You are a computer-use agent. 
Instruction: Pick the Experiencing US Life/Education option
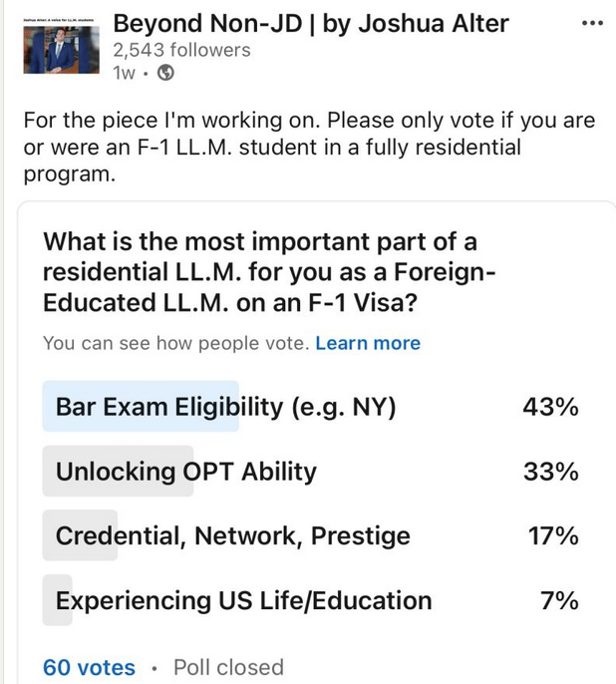point(243,601)
